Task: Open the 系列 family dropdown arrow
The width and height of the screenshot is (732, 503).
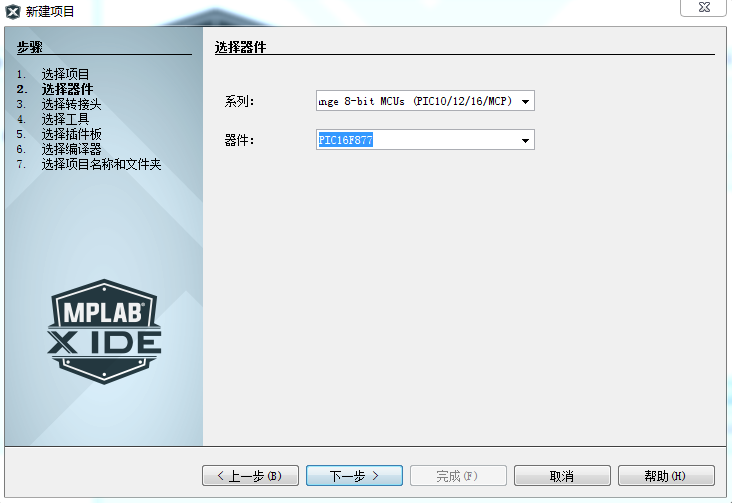Action: 526,101
